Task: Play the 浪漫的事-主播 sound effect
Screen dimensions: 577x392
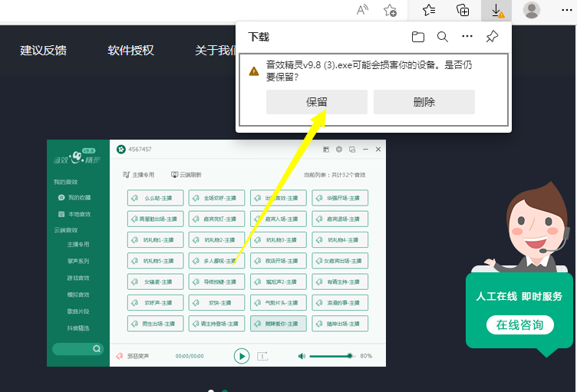Action: (340, 303)
